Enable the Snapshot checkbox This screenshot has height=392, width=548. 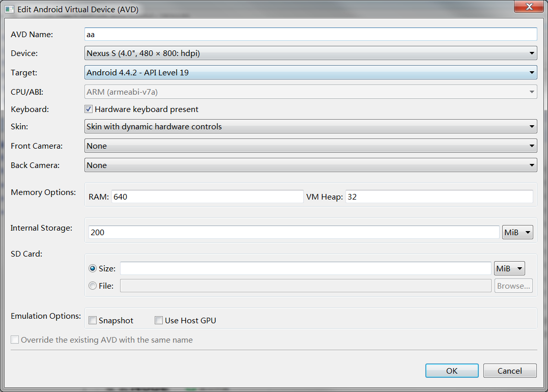click(92, 320)
